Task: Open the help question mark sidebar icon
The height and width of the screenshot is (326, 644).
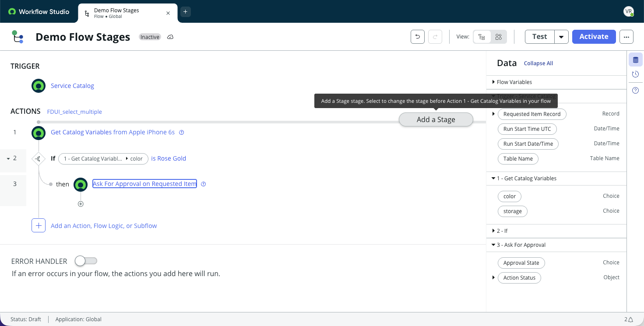Action: 636,90
